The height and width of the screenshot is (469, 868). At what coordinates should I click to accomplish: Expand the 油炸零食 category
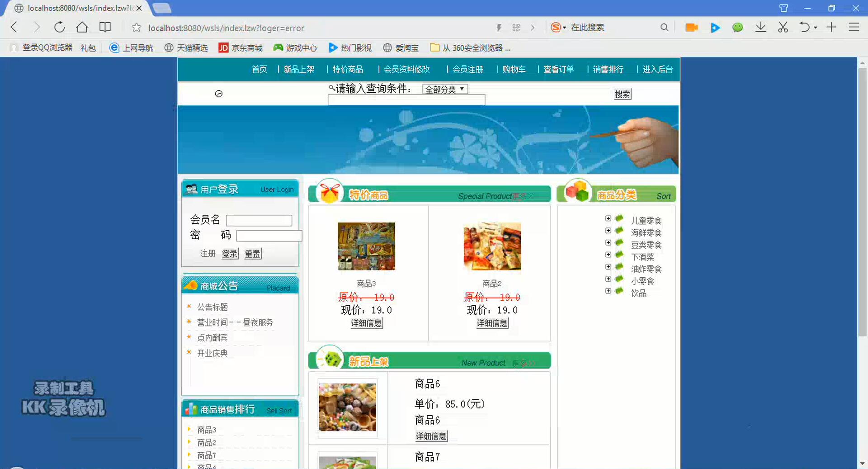(x=608, y=267)
